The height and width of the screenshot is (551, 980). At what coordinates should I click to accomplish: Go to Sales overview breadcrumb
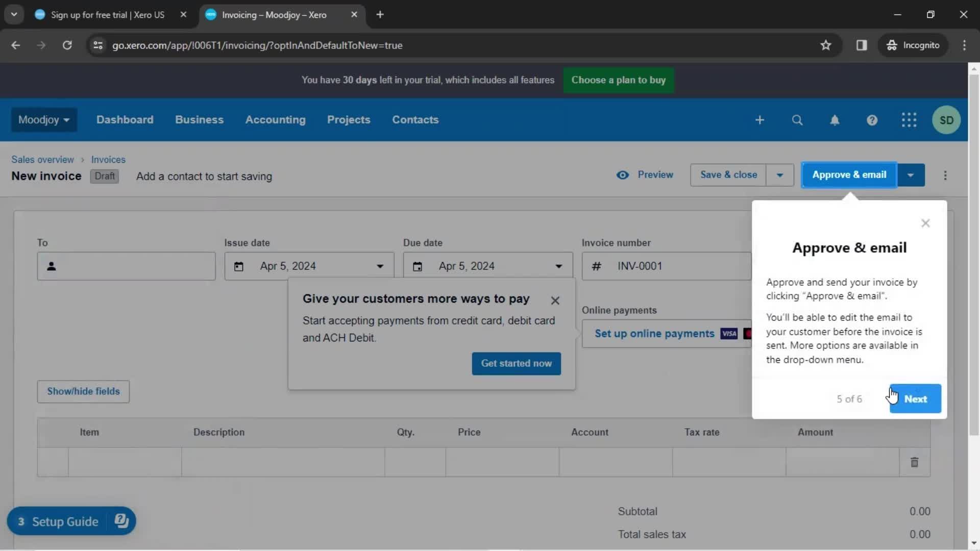pos(42,160)
